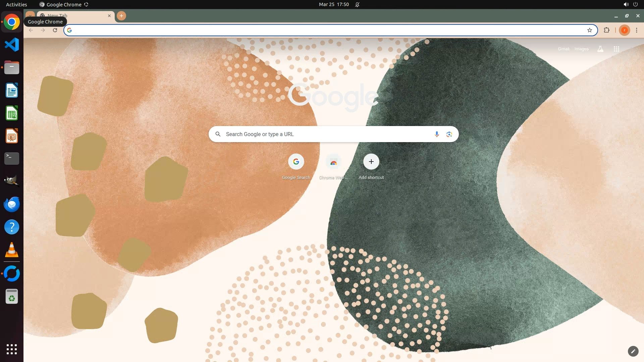Open a new tab with the plus button
The width and height of the screenshot is (644, 362).
[121, 16]
